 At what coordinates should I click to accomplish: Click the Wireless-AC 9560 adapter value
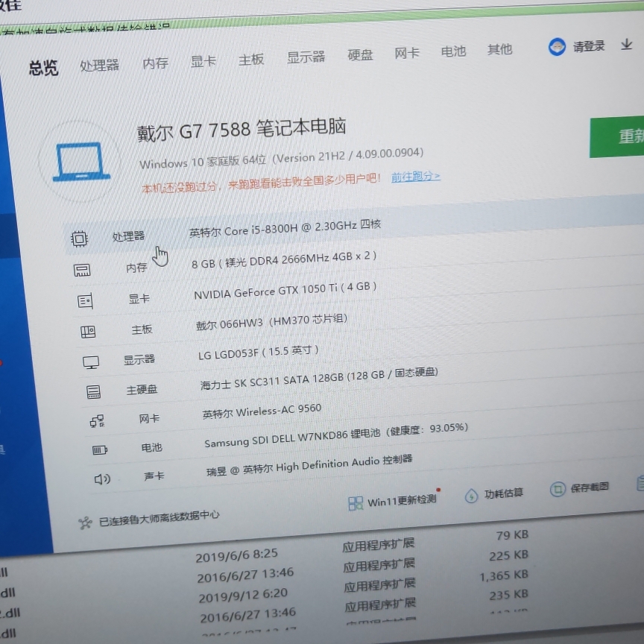pyautogui.click(x=262, y=411)
